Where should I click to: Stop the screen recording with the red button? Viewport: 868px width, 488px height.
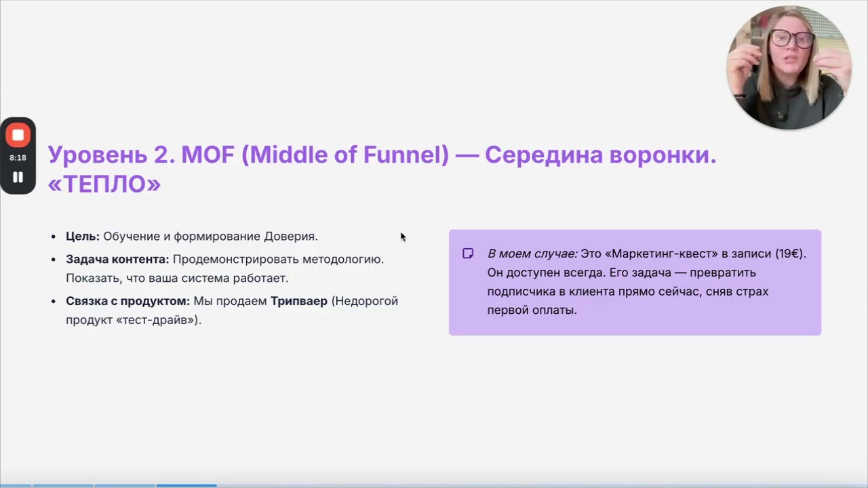click(18, 135)
